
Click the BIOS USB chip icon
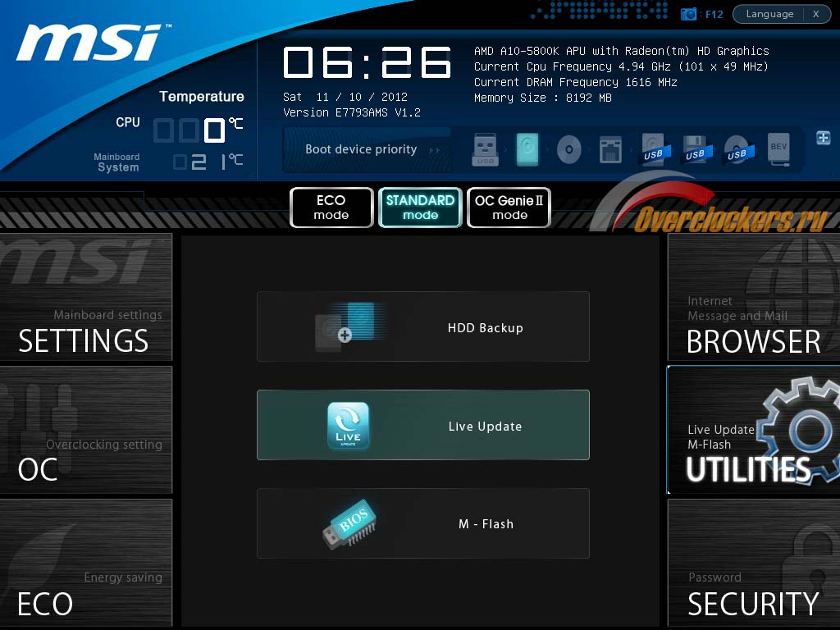[349, 523]
